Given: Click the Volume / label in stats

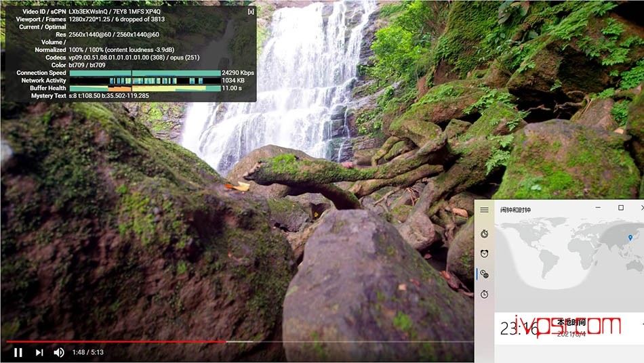Looking at the screenshot, I should (x=54, y=42).
